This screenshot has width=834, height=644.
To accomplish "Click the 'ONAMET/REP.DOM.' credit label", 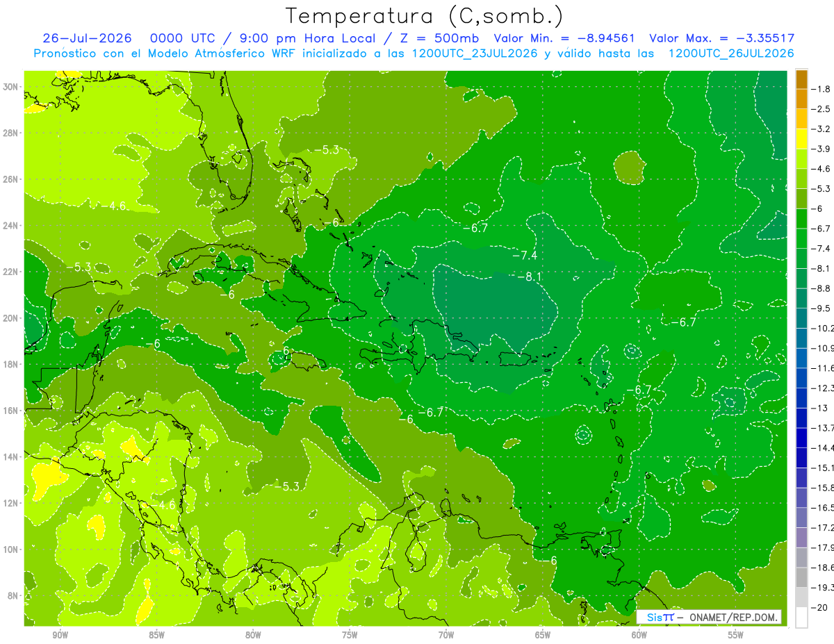I will 733,617.
